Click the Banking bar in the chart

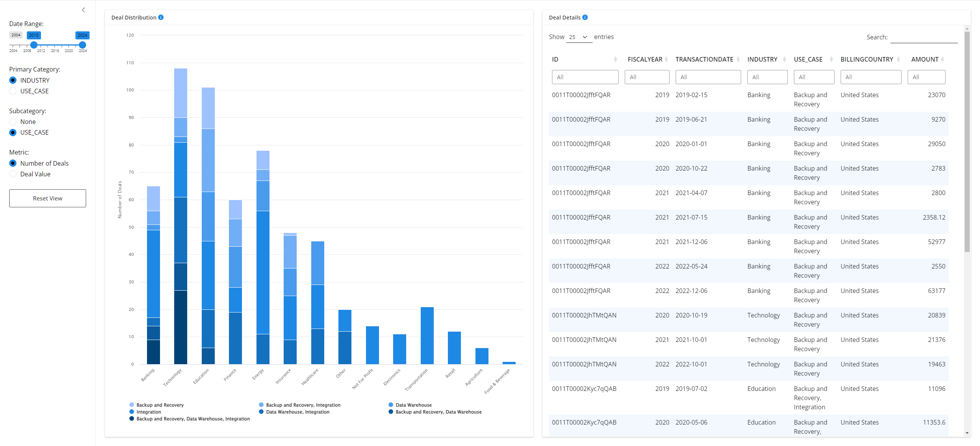tap(154, 275)
